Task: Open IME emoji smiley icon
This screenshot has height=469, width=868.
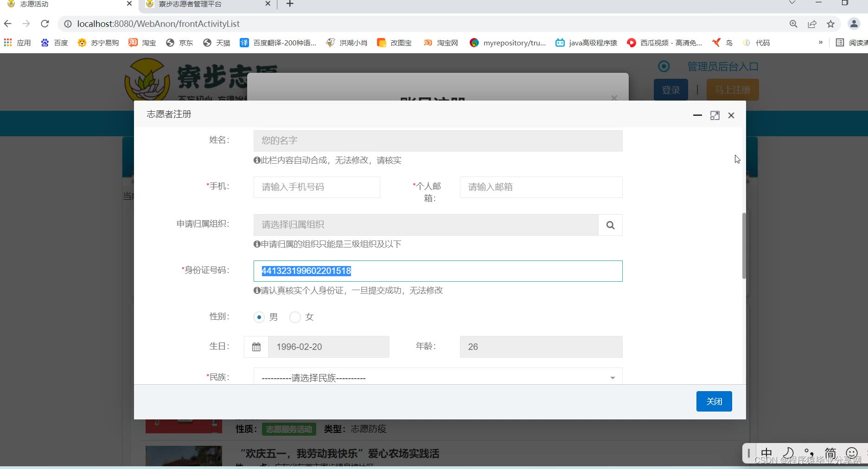Action: [852, 453]
